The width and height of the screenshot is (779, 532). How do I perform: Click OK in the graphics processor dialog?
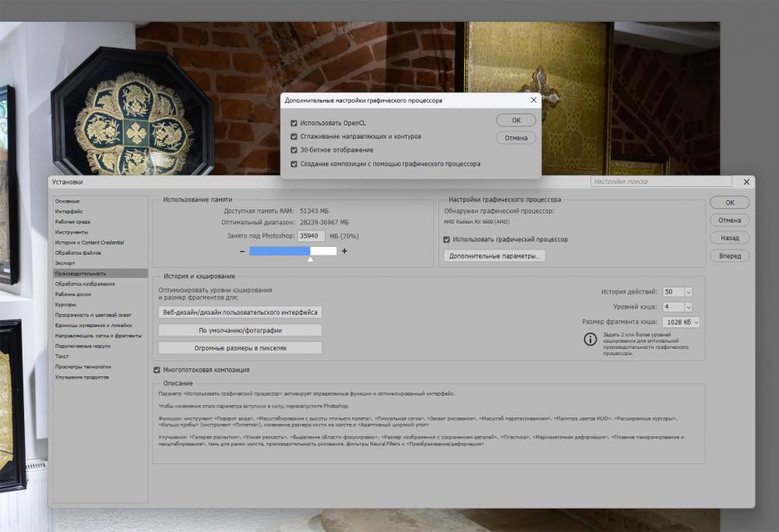[516, 120]
